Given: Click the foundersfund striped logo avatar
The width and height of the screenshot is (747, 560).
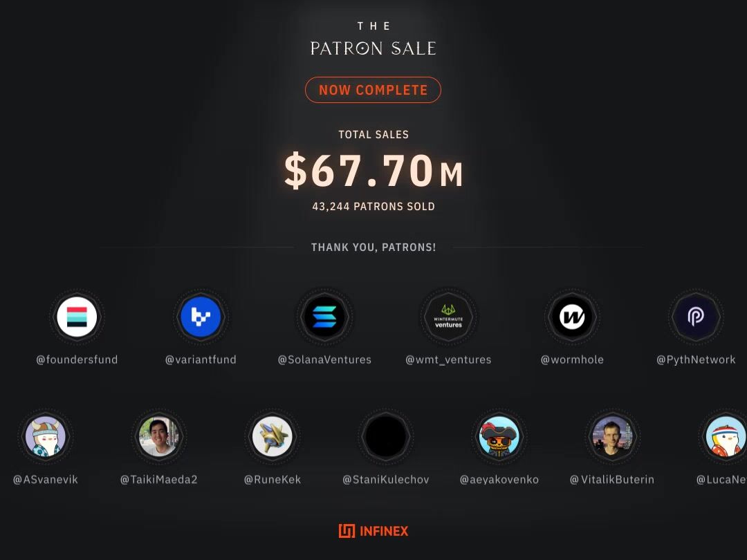Looking at the screenshot, I should point(77,317).
